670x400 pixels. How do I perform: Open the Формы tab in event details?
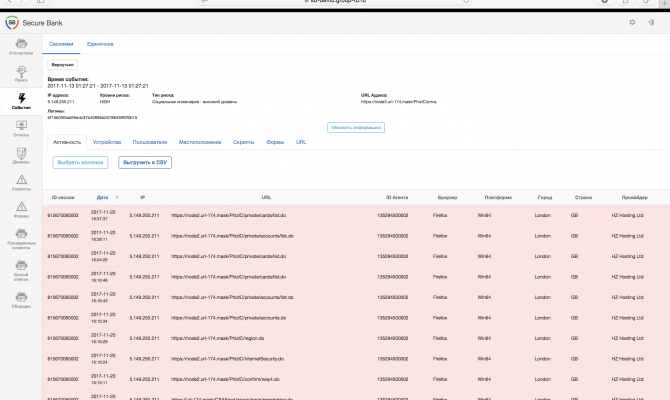point(275,142)
